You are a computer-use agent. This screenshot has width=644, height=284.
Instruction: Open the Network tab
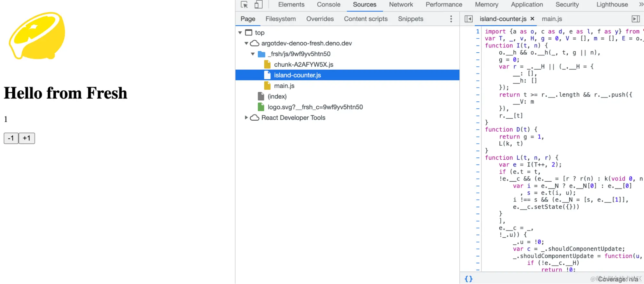(401, 5)
